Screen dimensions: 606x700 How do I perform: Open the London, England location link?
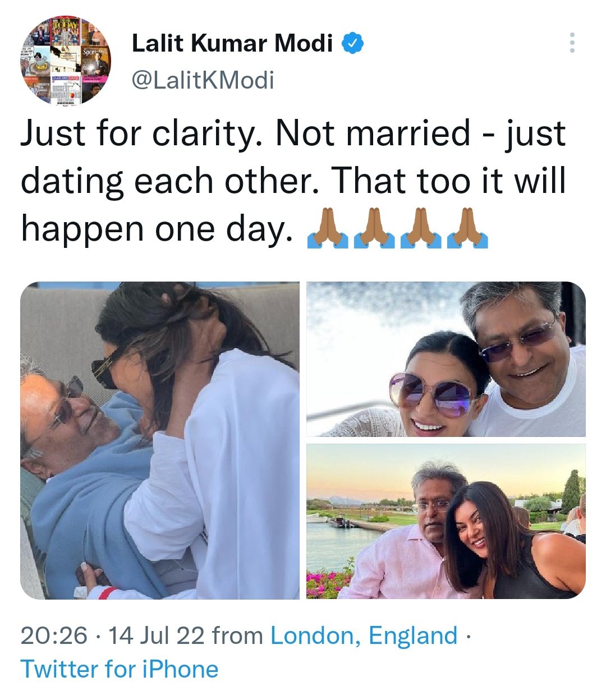364,635
